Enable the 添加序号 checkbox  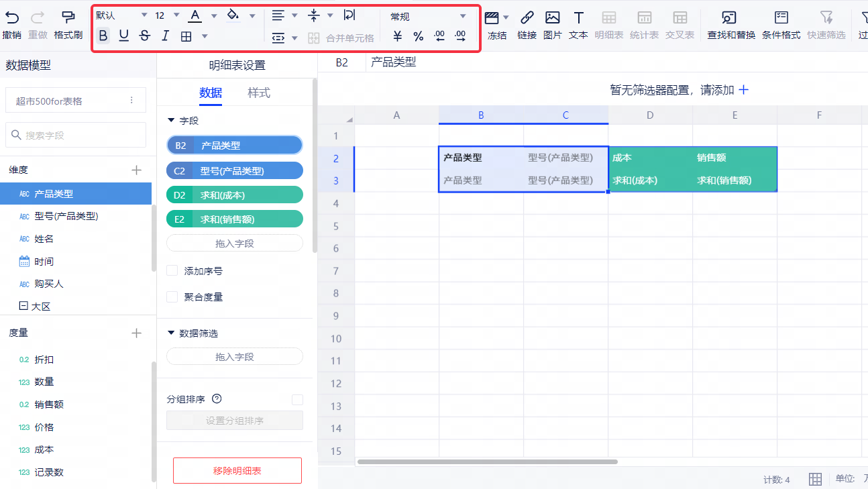tap(172, 271)
